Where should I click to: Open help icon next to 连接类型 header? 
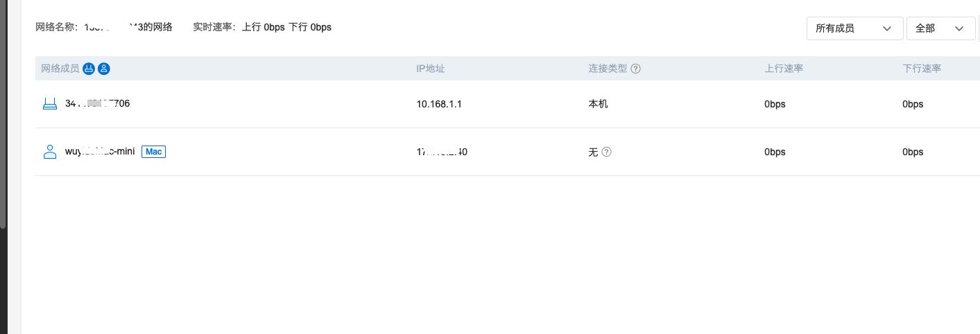click(635, 69)
